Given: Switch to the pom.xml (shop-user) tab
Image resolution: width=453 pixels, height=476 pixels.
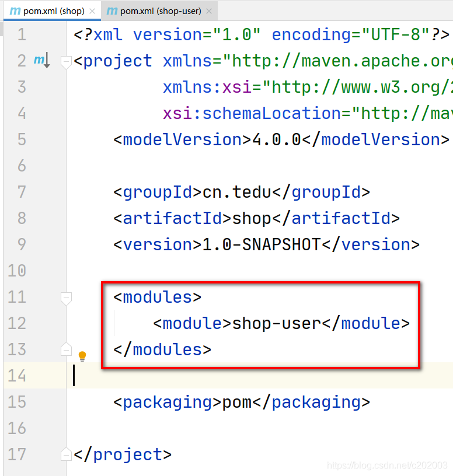Looking at the screenshot, I should pos(159,11).
